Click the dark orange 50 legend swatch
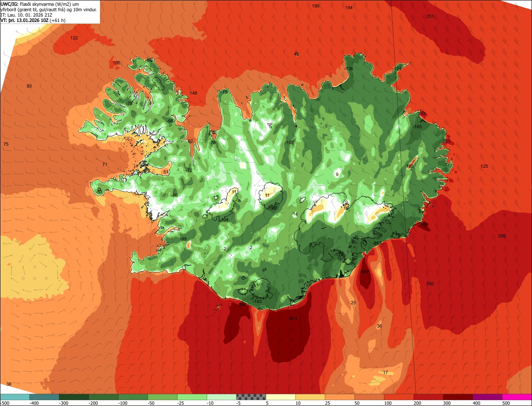532x406 pixels. click(x=369, y=397)
